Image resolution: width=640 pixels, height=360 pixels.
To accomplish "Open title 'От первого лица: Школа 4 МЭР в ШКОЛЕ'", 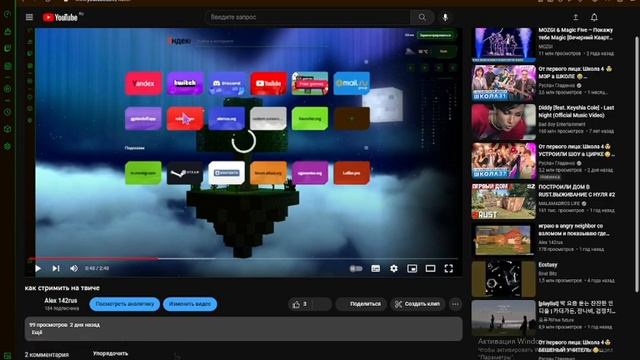I will 575,73.
